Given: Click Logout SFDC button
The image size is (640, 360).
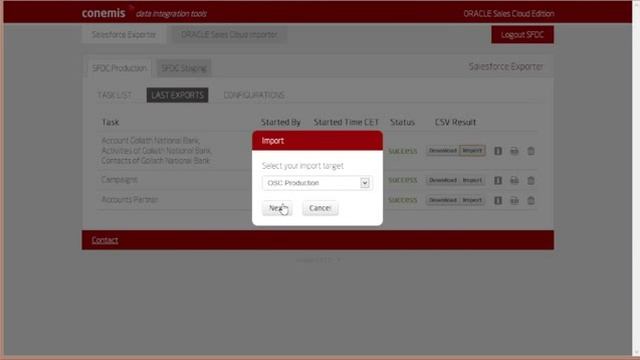Looking at the screenshot, I should (x=522, y=35).
